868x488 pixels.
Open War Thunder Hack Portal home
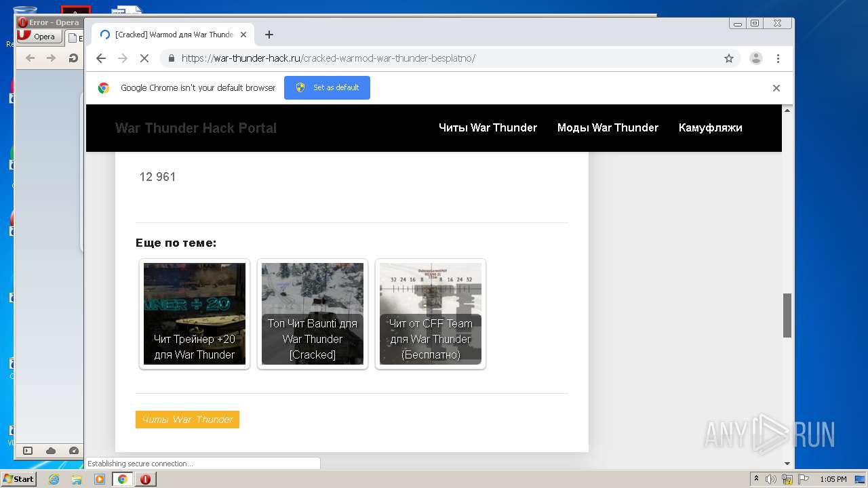tap(196, 128)
